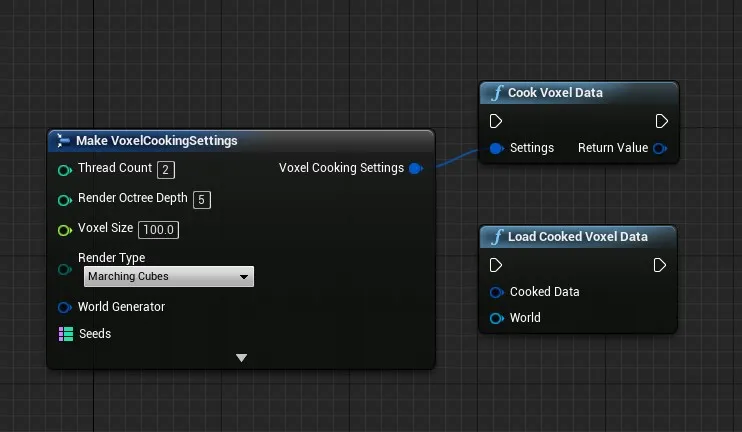Click the World Generator input pin
The width and height of the screenshot is (742, 432).
point(65,307)
